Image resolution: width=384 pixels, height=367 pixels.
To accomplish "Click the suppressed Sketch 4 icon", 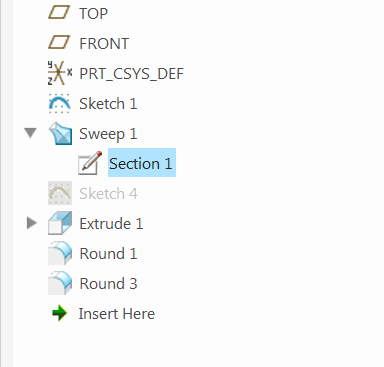I will coord(60,193).
